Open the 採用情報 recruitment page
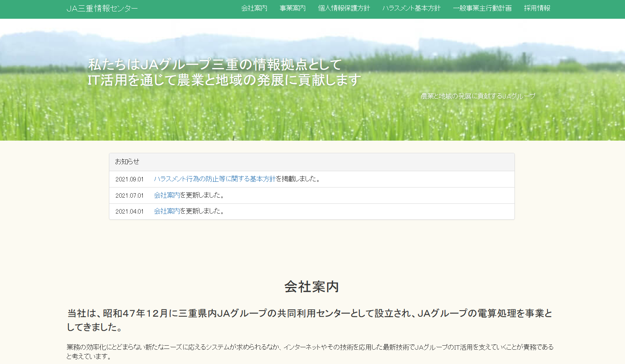 (x=537, y=8)
